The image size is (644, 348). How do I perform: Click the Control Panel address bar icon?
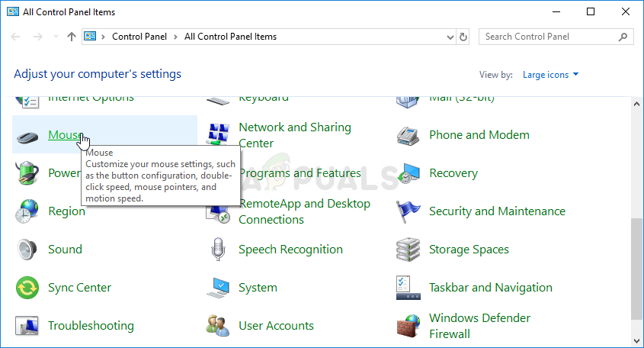(90, 36)
